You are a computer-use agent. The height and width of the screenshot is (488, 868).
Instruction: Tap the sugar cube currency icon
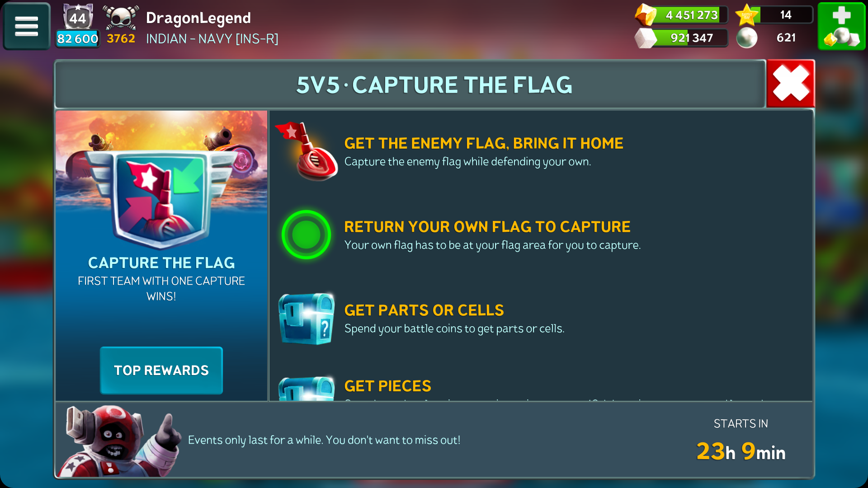pos(646,38)
